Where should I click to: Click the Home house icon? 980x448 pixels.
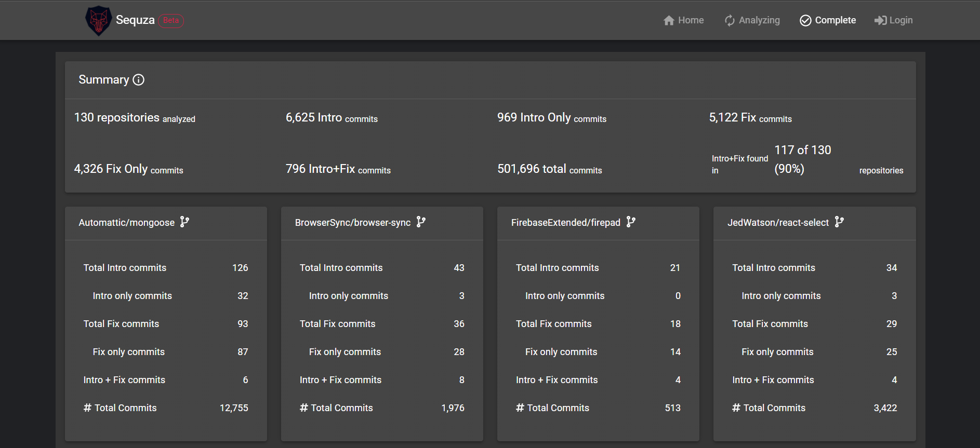click(x=669, y=20)
